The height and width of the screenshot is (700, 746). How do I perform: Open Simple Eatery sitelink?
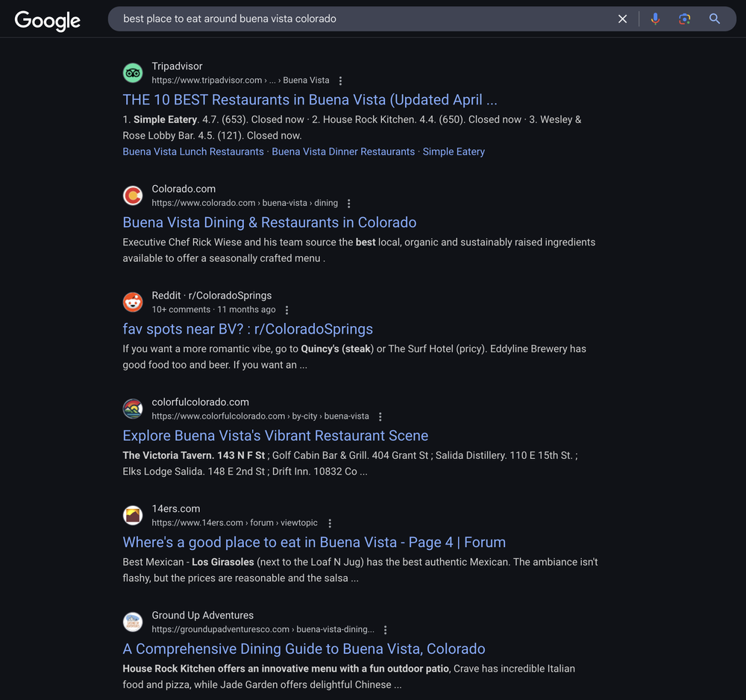click(x=454, y=151)
